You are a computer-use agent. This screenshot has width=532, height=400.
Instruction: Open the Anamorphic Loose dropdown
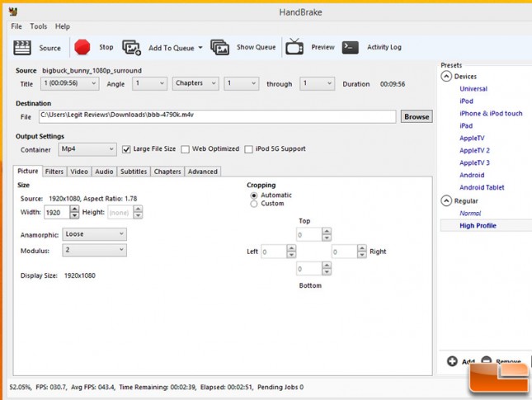point(94,234)
